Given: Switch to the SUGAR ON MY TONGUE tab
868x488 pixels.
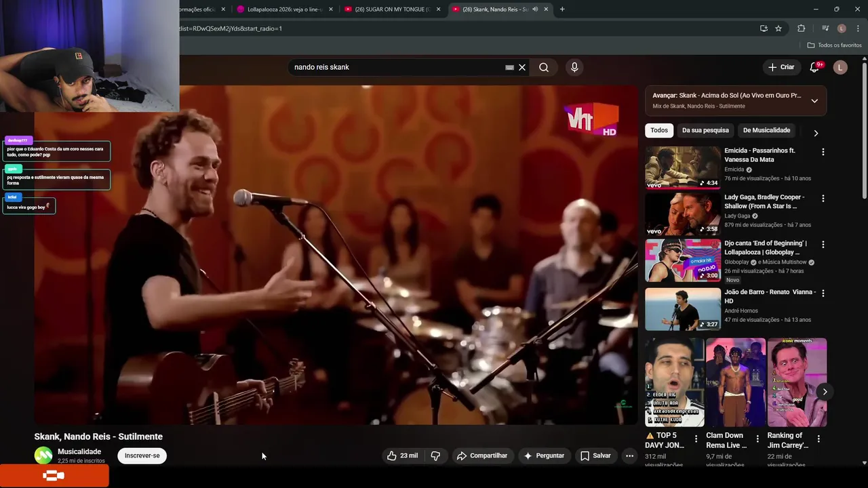Looking at the screenshot, I should [x=392, y=9].
